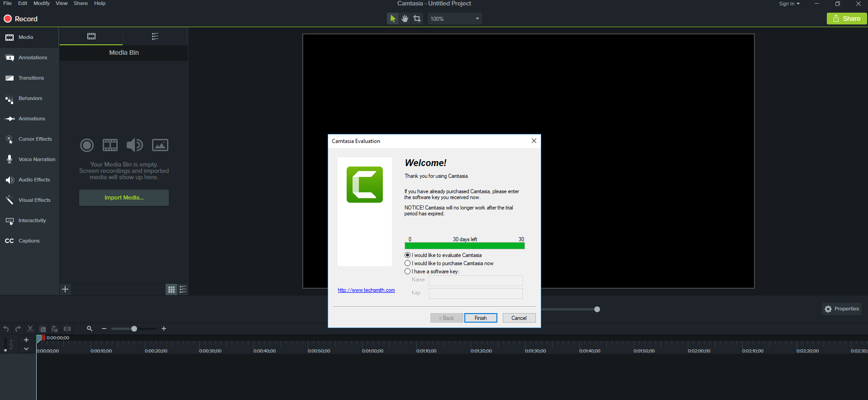Click the Name input field

pyautogui.click(x=476, y=281)
